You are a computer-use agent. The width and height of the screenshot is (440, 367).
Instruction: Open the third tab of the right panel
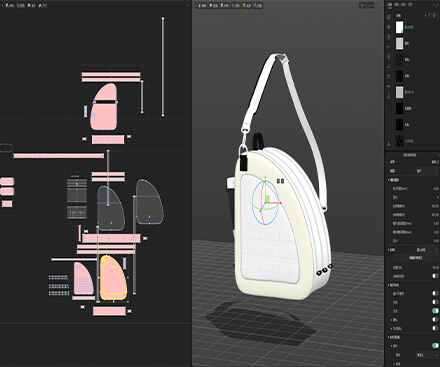[403, 5]
